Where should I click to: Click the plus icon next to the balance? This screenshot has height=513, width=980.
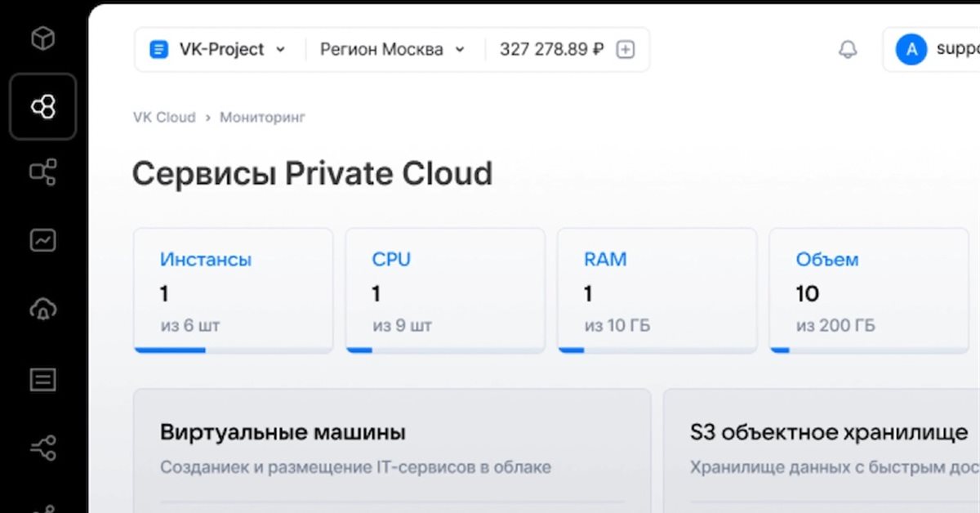pos(625,49)
